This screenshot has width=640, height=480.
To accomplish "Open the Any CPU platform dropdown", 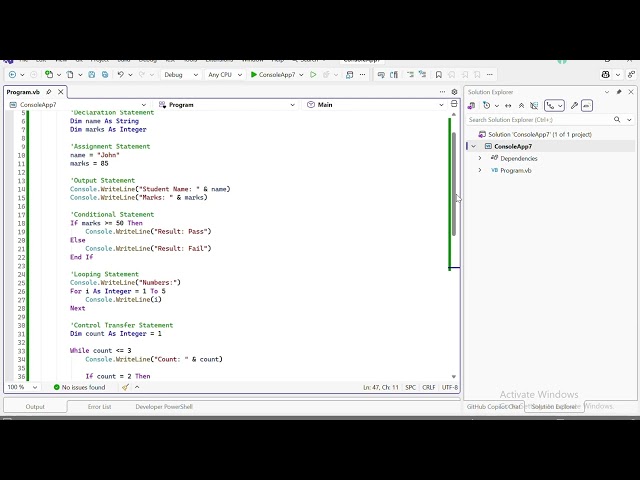I will [x=225, y=75].
